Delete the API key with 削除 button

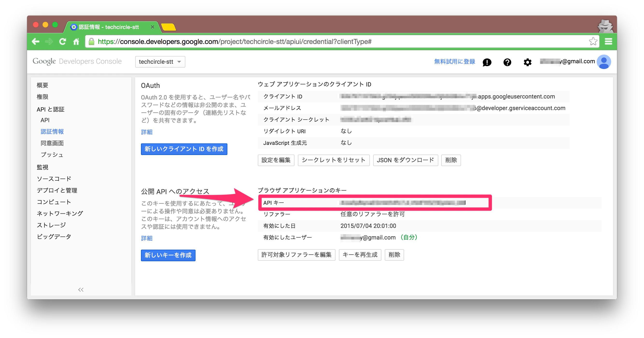pyautogui.click(x=394, y=255)
